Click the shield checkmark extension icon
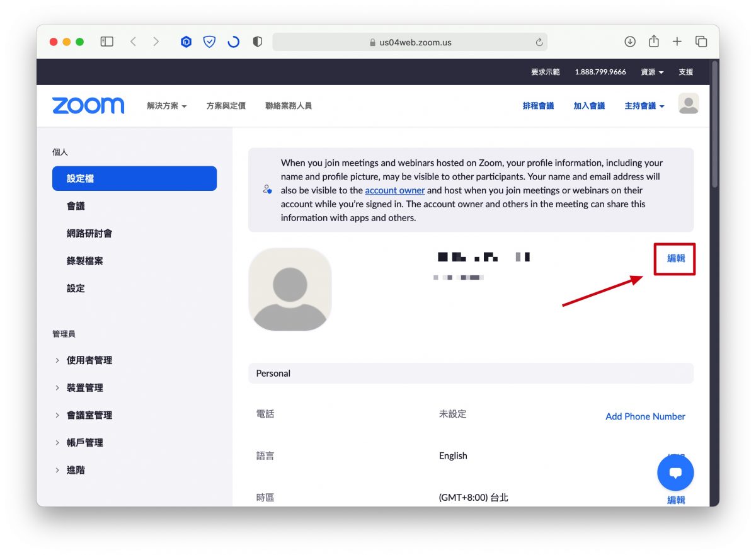The width and height of the screenshot is (756, 555). pos(209,42)
